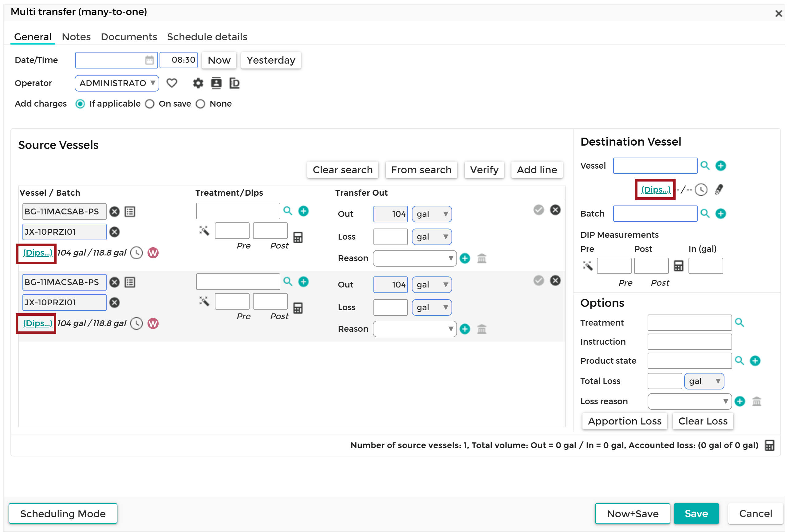Click the Add line button
This screenshot has width=789, height=532.
537,170
